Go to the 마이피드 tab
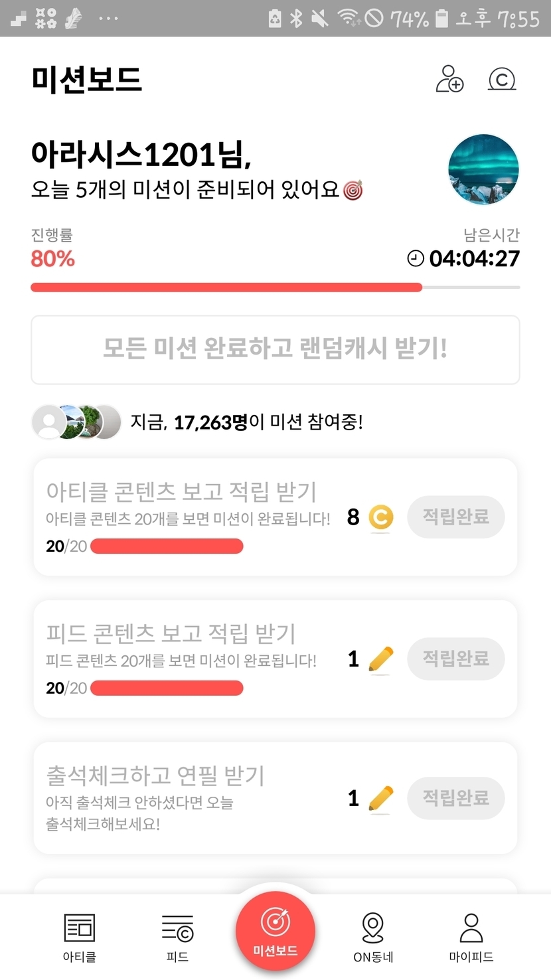 point(471,937)
